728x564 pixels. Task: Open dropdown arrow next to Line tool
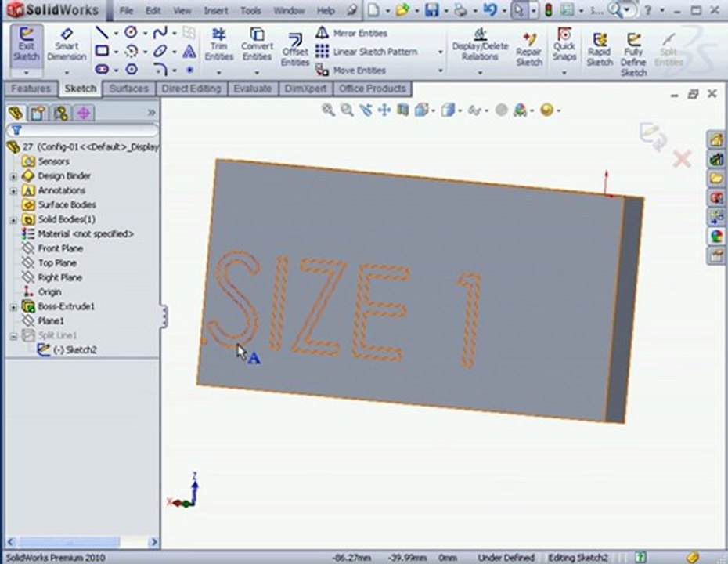pyautogui.click(x=116, y=33)
